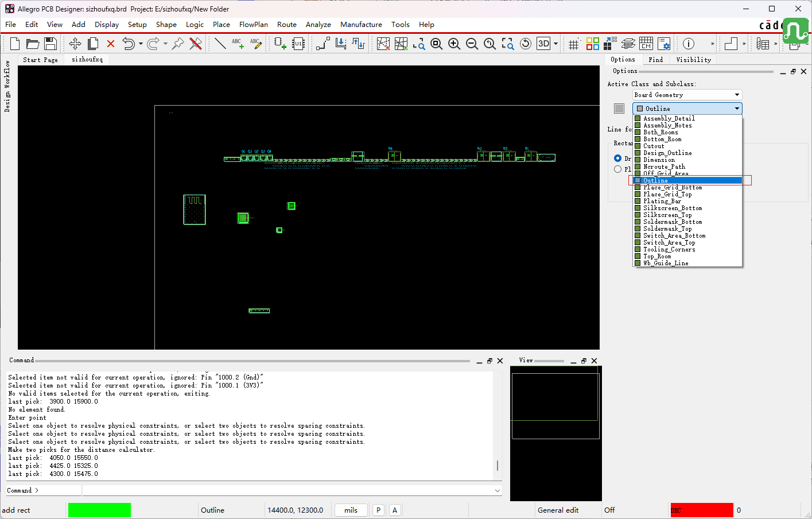Open the 3D viewer button

coord(543,44)
